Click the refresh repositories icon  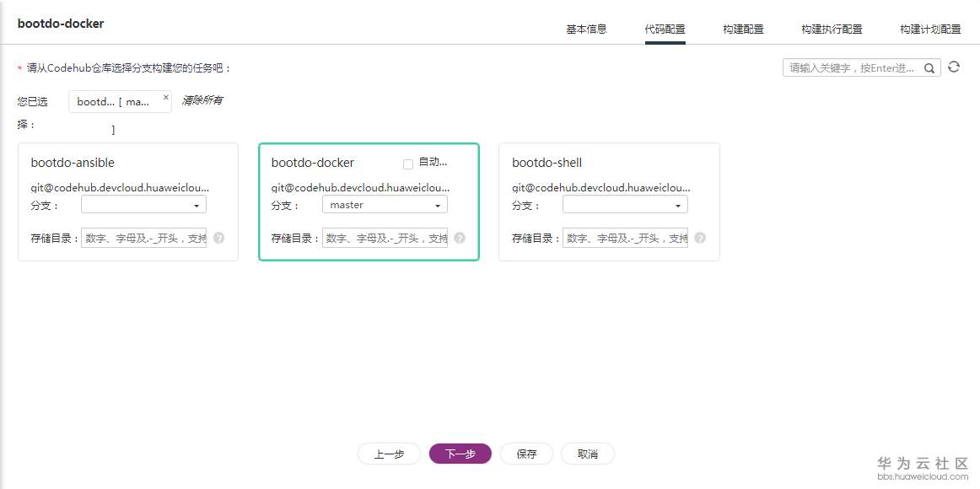[x=953, y=67]
